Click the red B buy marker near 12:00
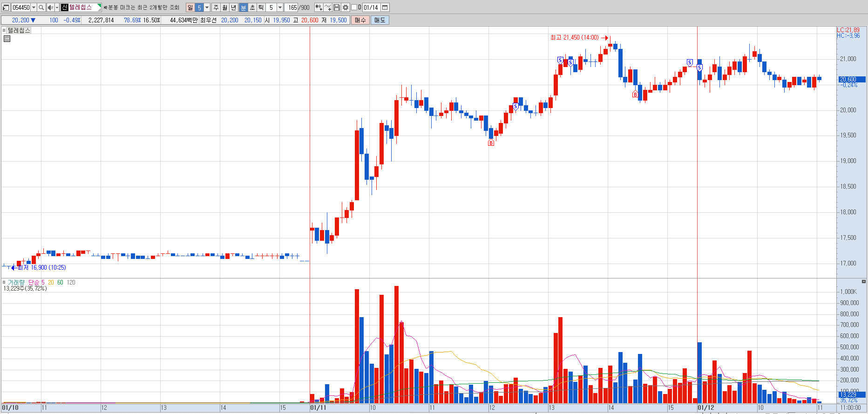 (x=491, y=143)
